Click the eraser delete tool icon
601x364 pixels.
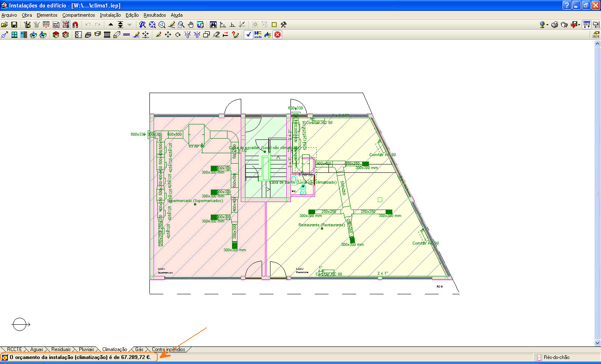click(x=216, y=35)
